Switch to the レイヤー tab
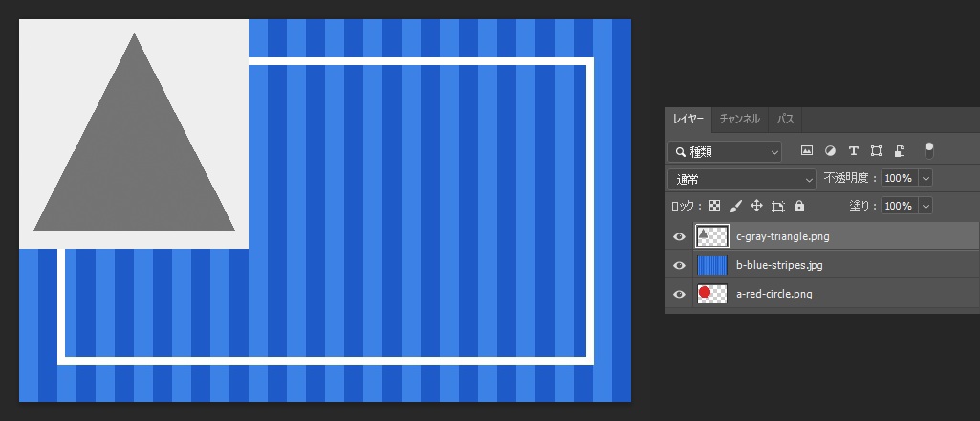 (688, 119)
